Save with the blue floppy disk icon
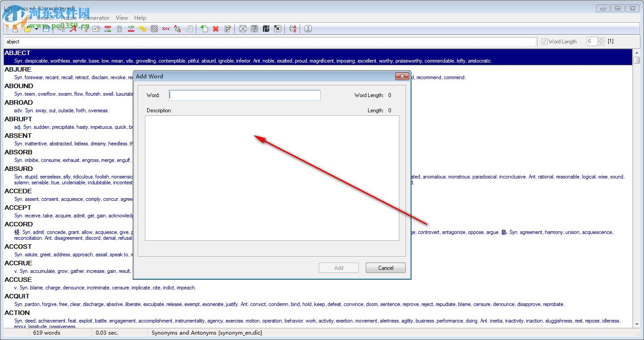 coord(46,29)
